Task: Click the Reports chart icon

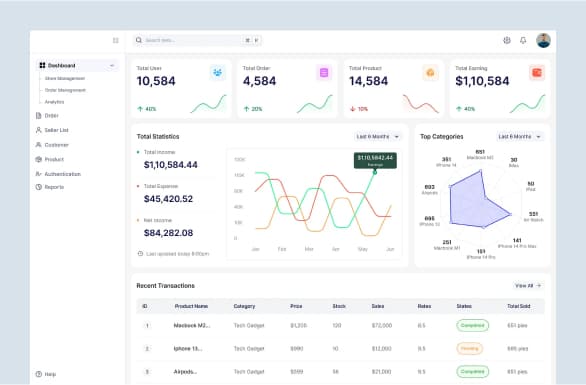Action: tap(38, 187)
